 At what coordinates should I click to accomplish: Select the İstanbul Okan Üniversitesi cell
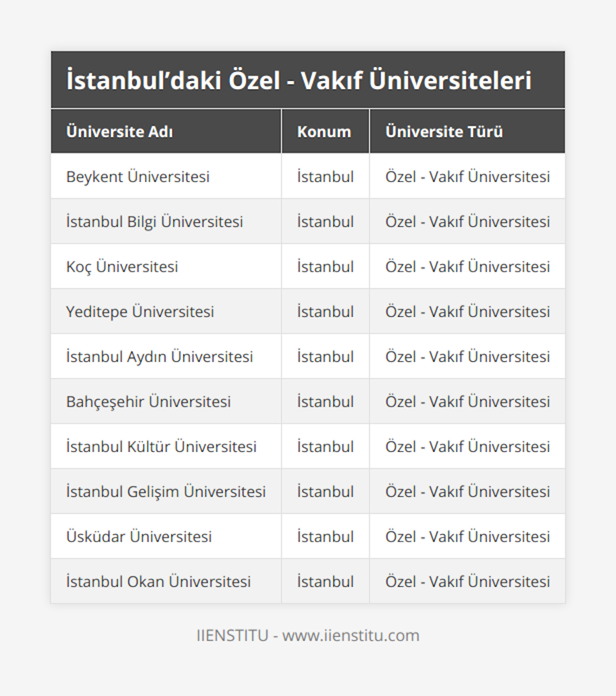point(159,582)
